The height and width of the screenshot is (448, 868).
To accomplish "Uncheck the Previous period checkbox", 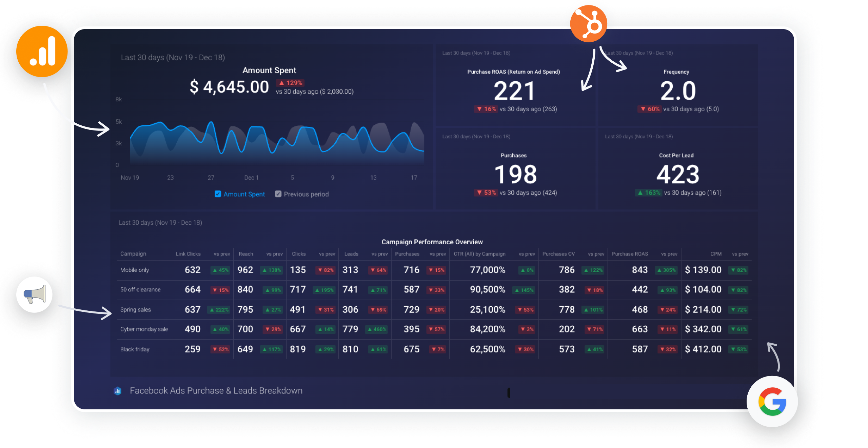I will click(x=278, y=194).
